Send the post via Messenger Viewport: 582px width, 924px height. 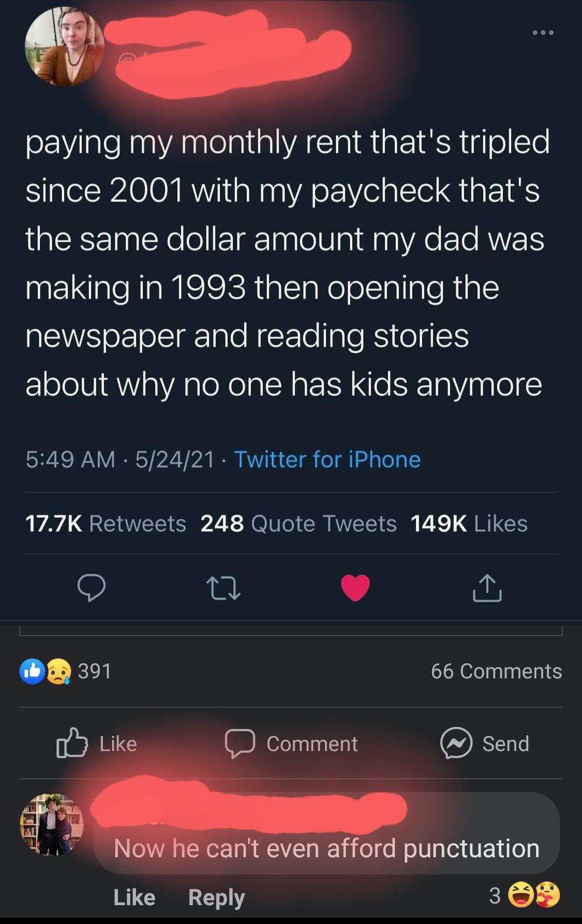pos(484,744)
